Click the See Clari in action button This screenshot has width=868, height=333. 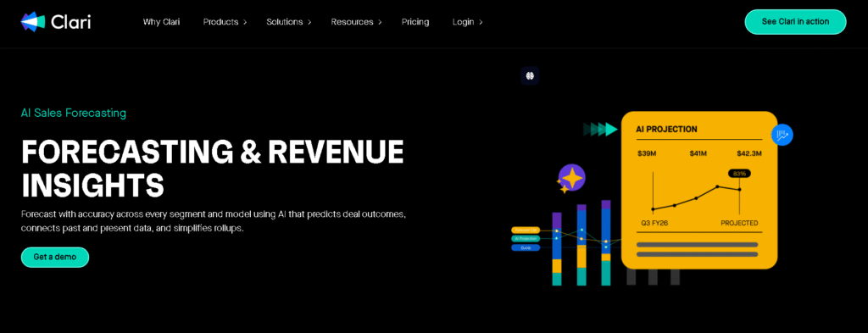pos(795,22)
